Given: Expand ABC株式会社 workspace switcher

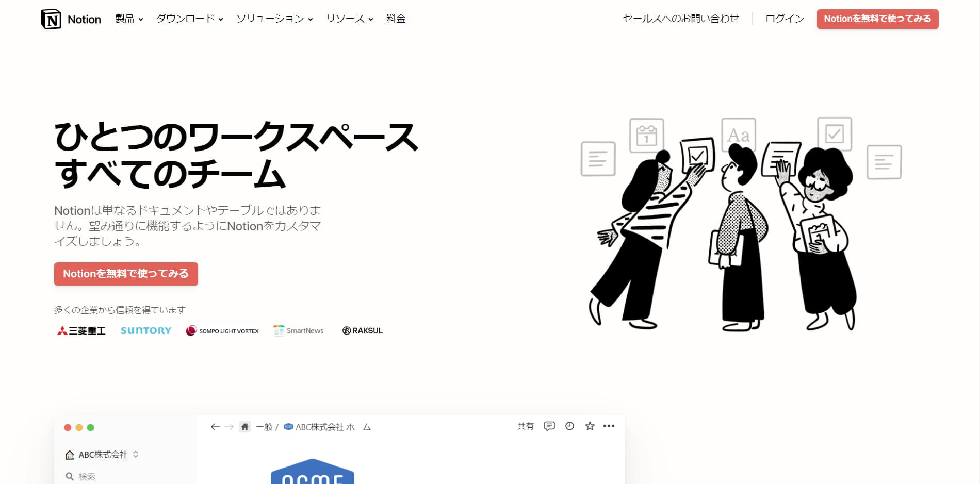Looking at the screenshot, I should [102, 455].
